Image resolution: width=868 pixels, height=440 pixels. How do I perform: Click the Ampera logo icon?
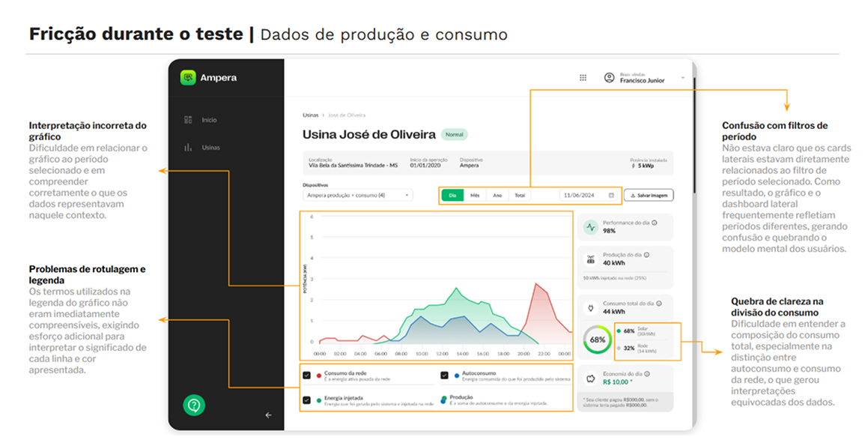[x=188, y=78]
